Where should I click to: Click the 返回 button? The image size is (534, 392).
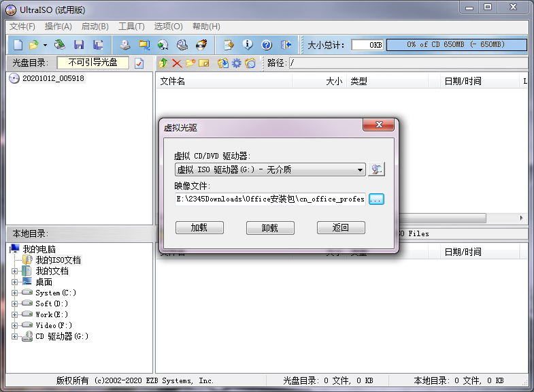pos(341,227)
